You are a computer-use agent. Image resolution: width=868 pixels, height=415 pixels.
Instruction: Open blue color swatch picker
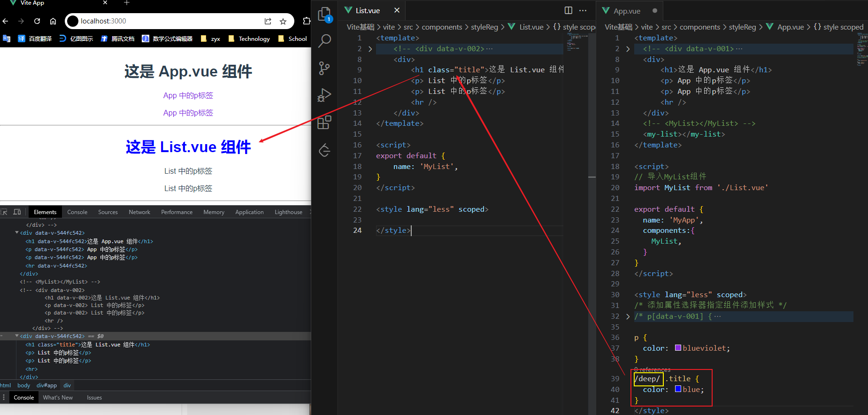[x=678, y=389]
